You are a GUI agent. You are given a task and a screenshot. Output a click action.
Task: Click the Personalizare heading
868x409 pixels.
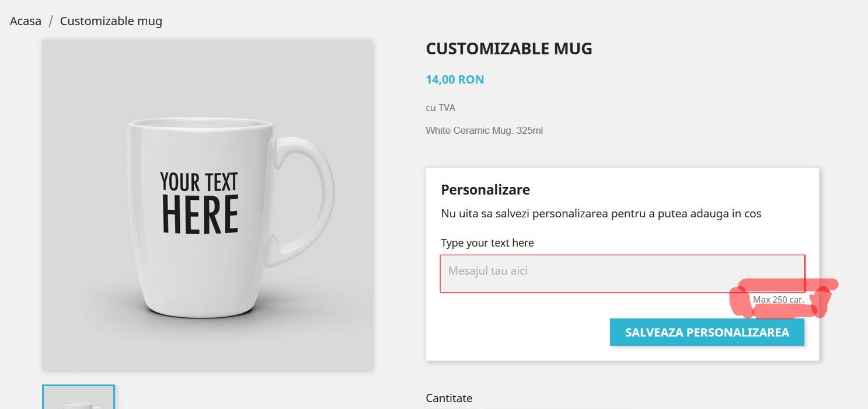click(x=485, y=190)
